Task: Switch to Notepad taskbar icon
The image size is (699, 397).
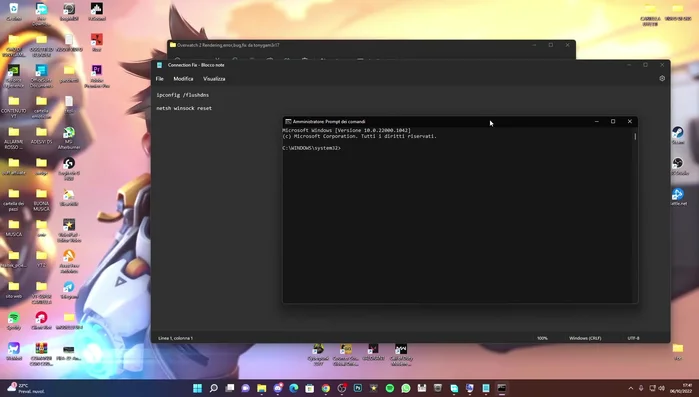Action: 486,388
